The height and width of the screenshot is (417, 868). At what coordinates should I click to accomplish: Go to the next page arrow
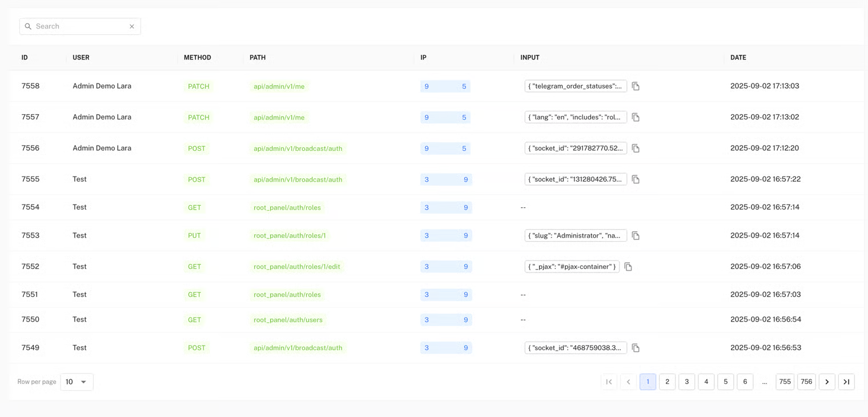[827, 382]
